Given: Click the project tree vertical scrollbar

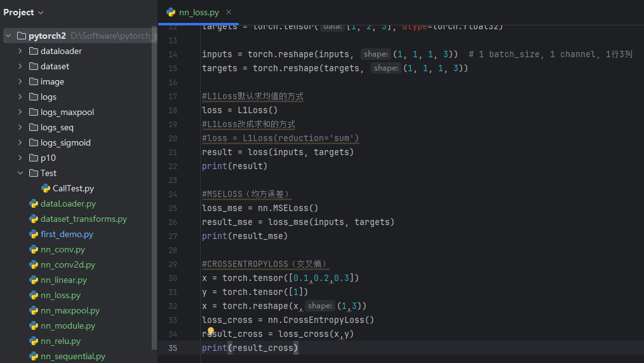Looking at the screenshot, I should pos(154,188).
